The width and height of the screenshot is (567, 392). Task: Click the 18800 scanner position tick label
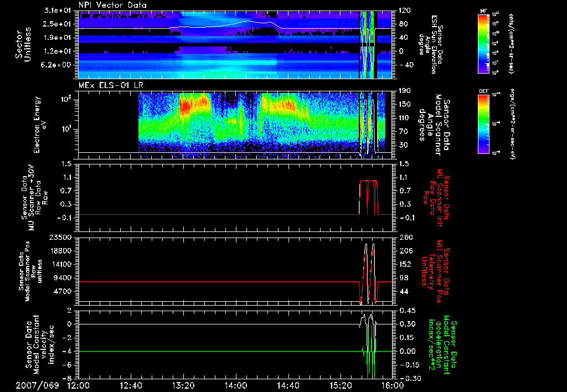point(60,251)
